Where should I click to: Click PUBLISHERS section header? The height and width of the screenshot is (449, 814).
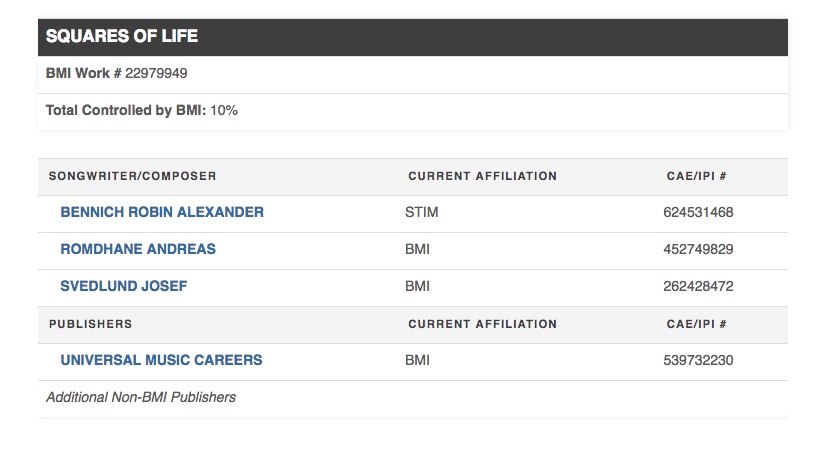[x=90, y=324]
